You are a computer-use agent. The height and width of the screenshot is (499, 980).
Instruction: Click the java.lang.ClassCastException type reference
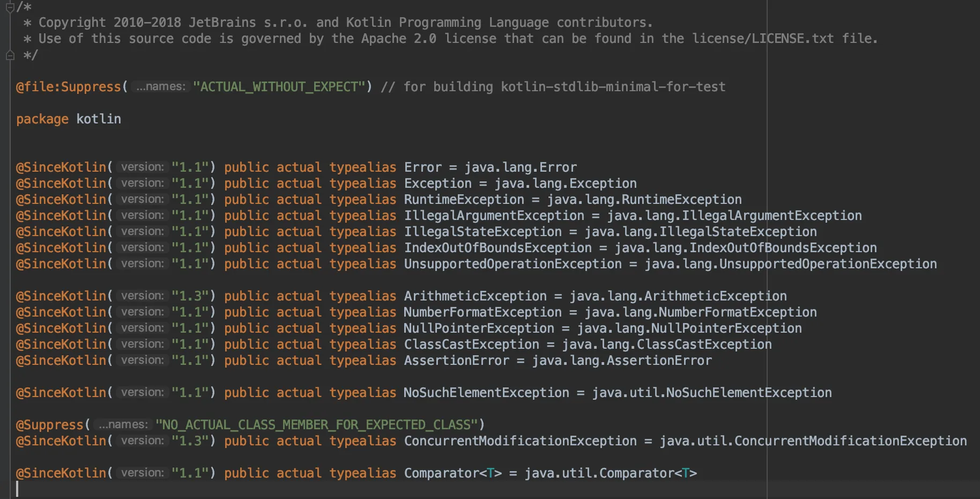[667, 344]
